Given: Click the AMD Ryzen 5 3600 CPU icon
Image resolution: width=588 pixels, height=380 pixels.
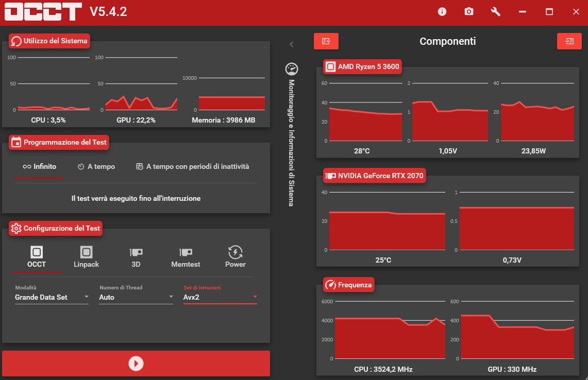Looking at the screenshot, I should (x=330, y=67).
